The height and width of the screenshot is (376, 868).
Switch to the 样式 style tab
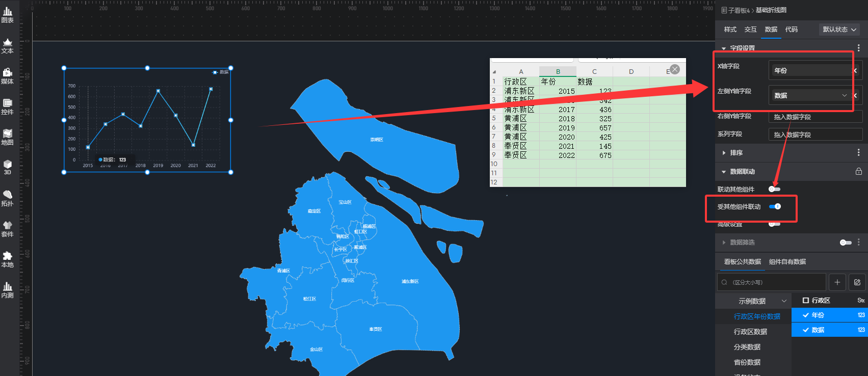(730, 30)
